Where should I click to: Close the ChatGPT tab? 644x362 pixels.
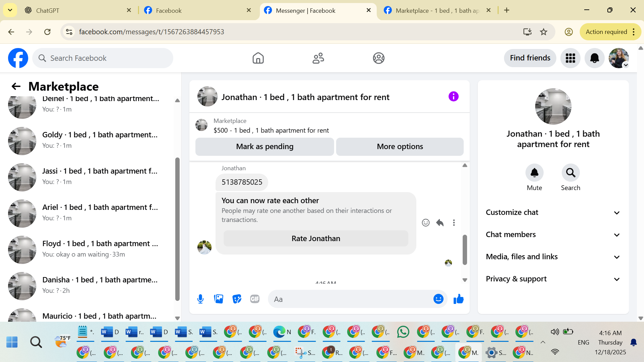click(129, 10)
